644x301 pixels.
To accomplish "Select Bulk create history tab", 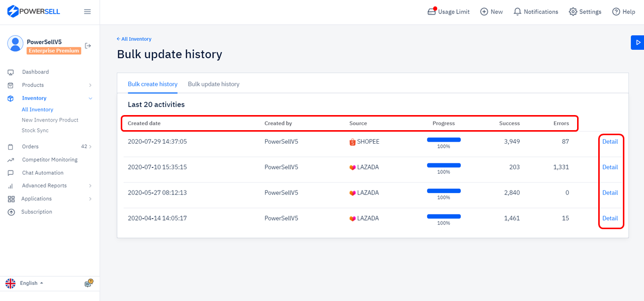I will (152, 84).
